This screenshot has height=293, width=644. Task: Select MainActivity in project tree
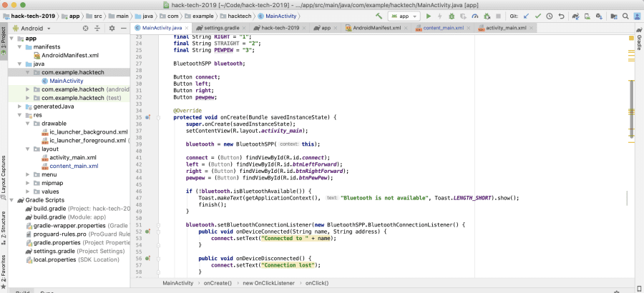point(66,81)
